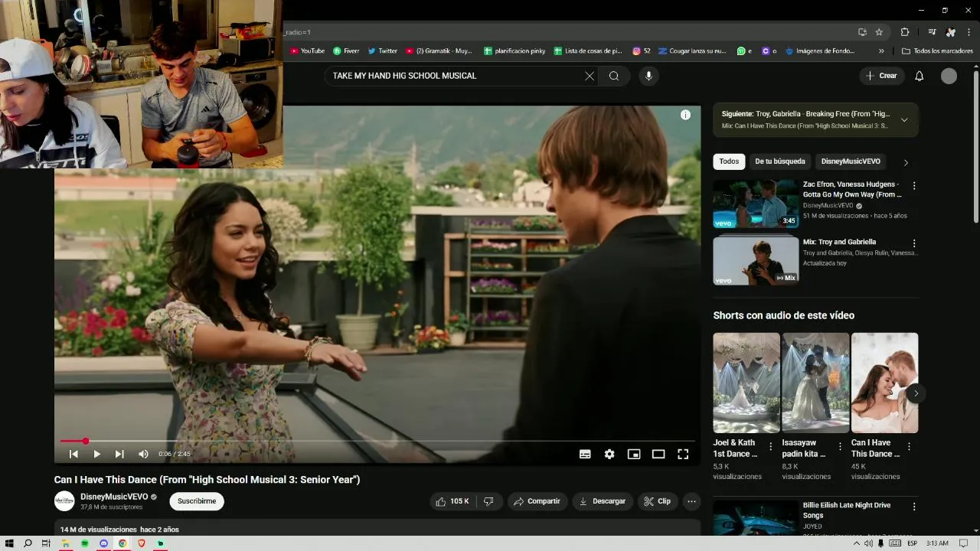The width and height of the screenshot is (980, 551).
Task: Open more actions menu under video
Action: 691,501
